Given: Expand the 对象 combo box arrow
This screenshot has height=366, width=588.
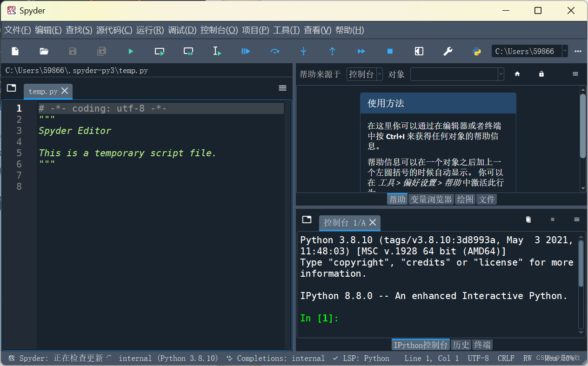Looking at the screenshot, I should tap(501, 74).
